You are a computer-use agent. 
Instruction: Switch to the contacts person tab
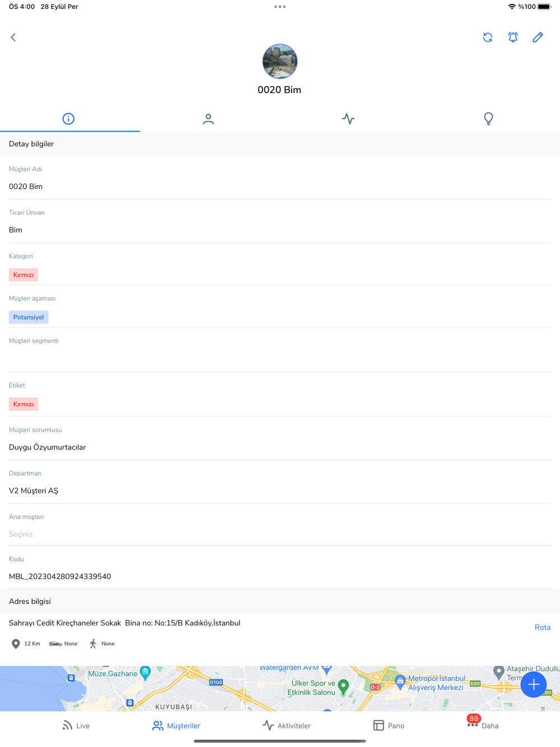tap(208, 119)
